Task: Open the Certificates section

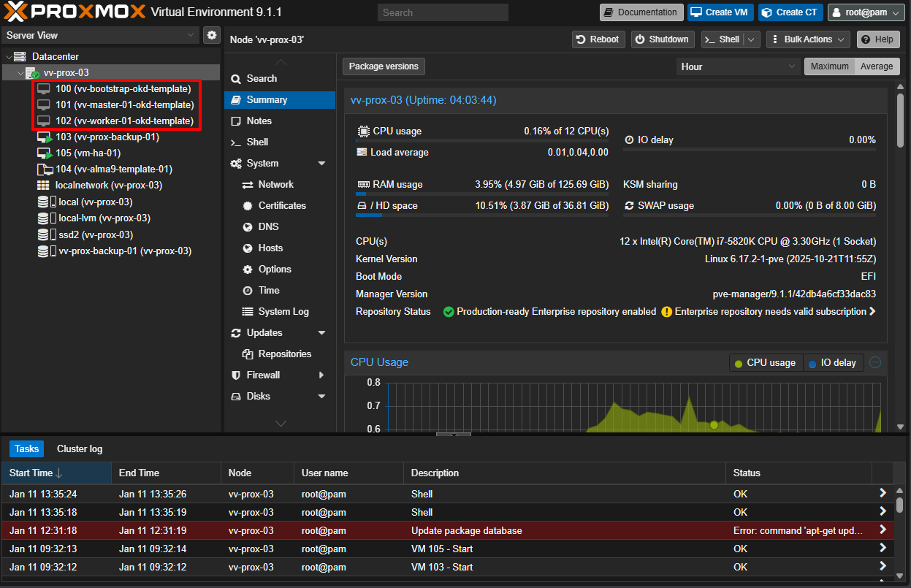Action: pos(281,206)
